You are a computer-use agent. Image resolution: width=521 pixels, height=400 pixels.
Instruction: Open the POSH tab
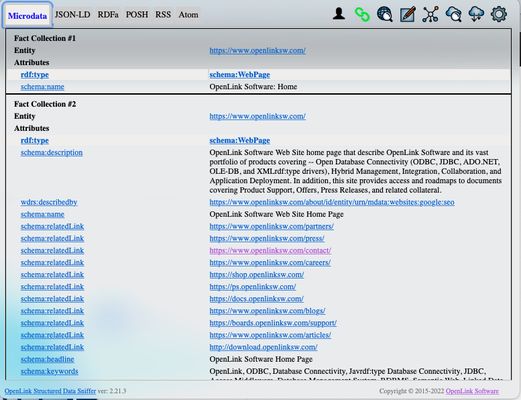[x=137, y=15]
